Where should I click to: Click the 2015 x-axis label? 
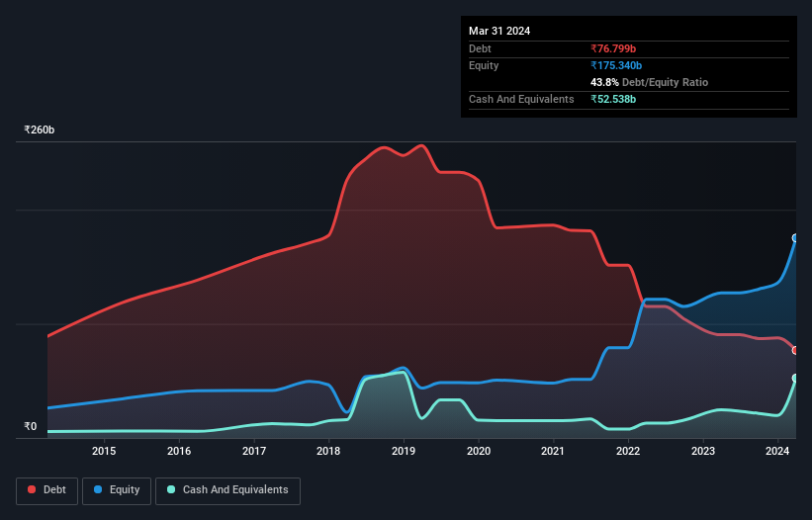tap(104, 451)
